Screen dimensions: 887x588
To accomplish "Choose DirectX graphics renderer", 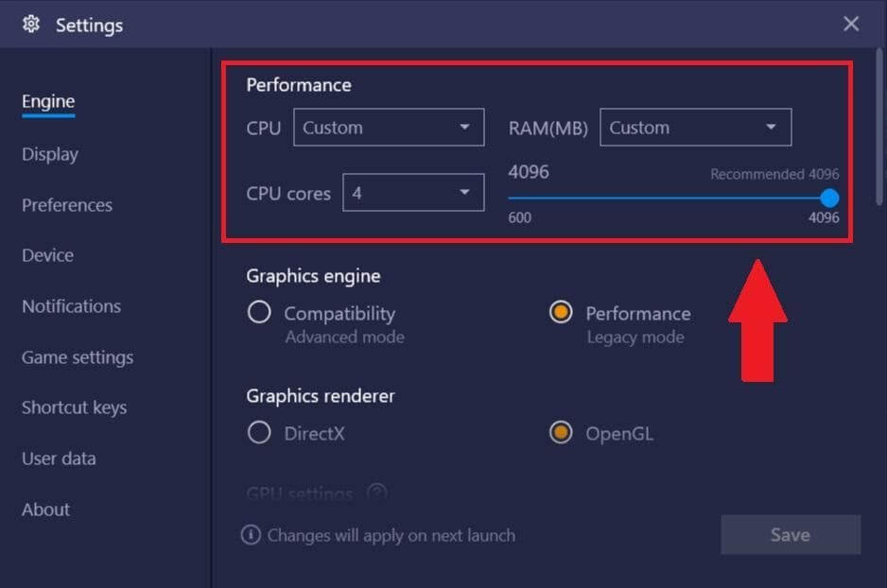I will pos(259,433).
